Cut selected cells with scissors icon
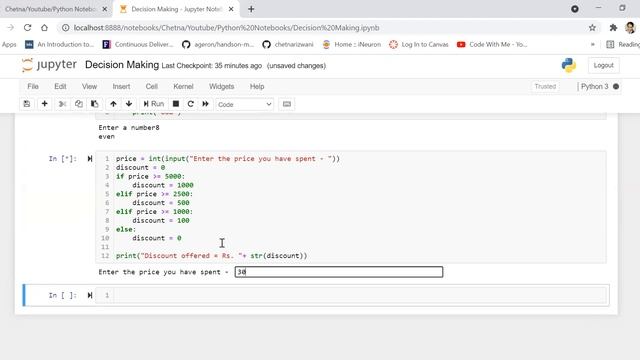This screenshot has width=640, height=360. pyautogui.click(x=62, y=104)
